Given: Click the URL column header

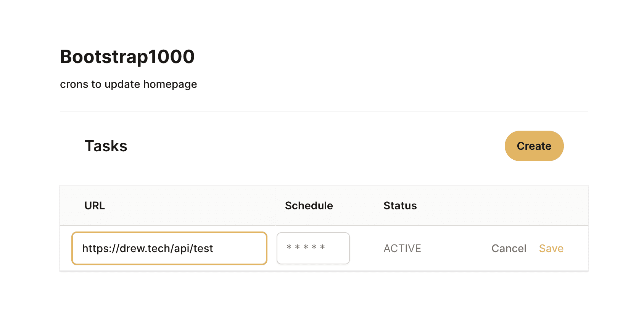Looking at the screenshot, I should (95, 206).
